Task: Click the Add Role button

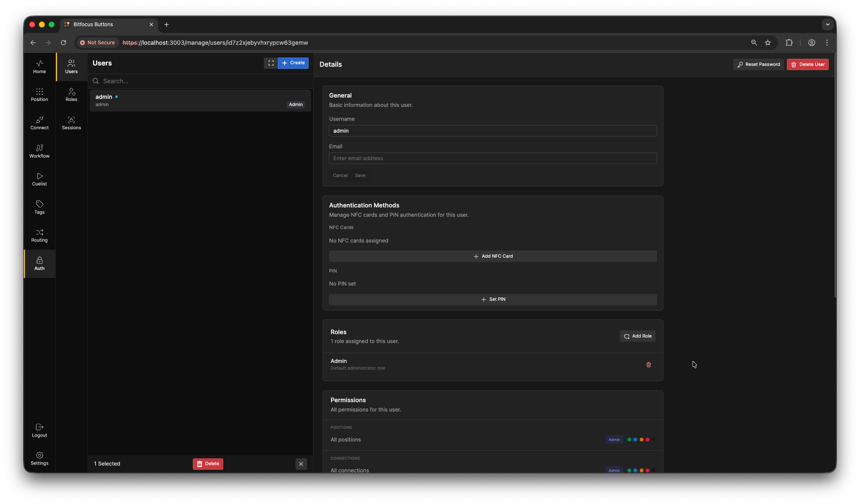Action: coord(638,336)
